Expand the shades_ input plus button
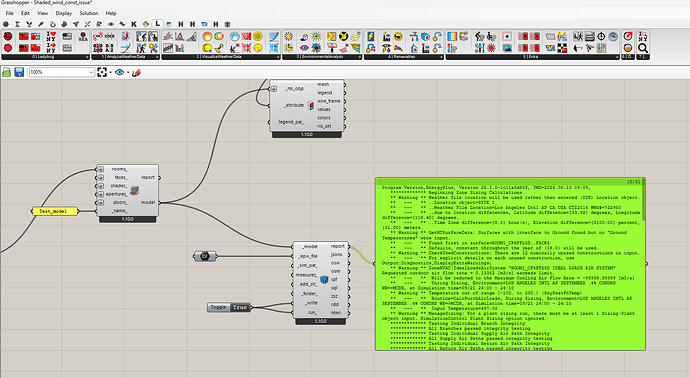This screenshot has width=690, height=378. pyautogui.click(x=101, y=186)
